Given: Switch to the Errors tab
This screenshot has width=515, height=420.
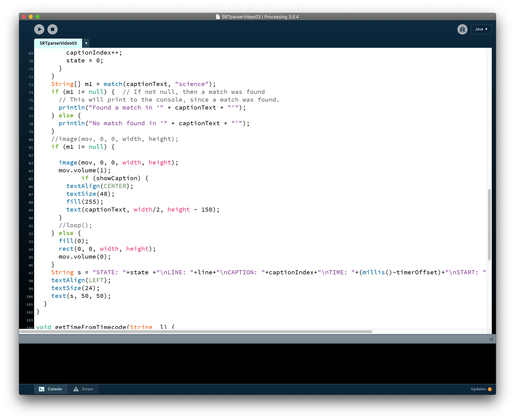Looking at the screenshot, I should coord(83,389).
